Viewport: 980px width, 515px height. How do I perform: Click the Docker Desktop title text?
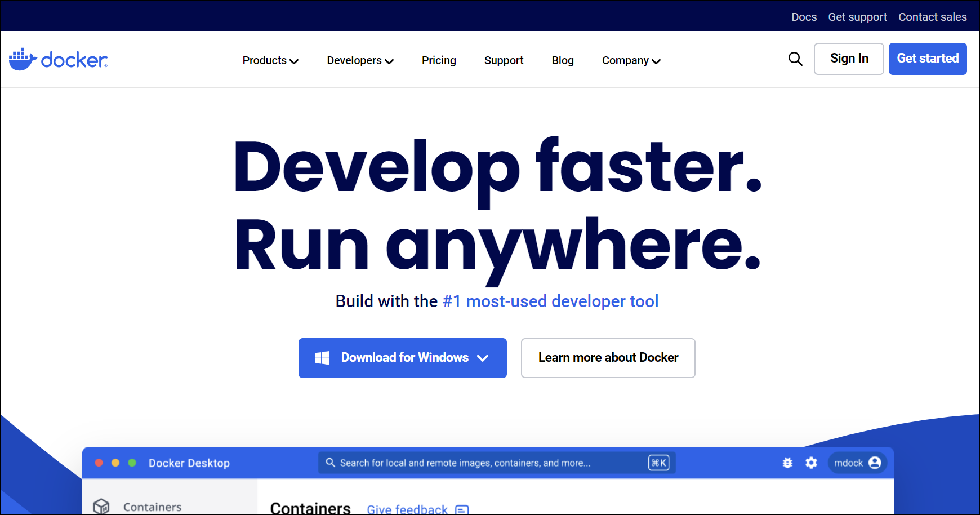click(189, 463)
